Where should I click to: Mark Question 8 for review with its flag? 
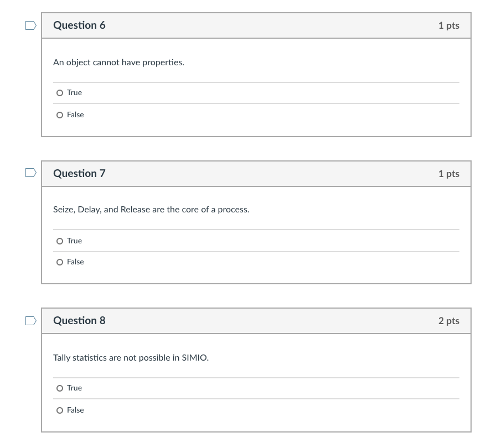tap(30, 320)
